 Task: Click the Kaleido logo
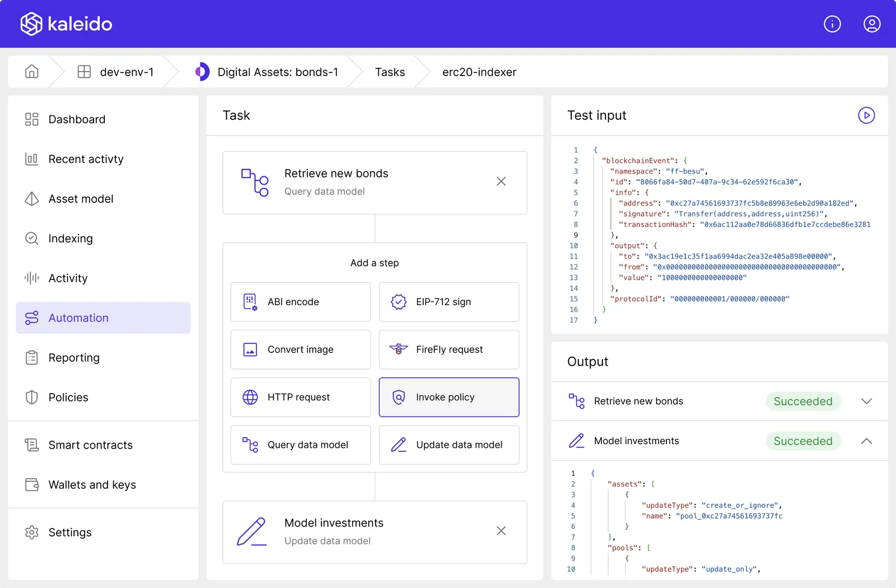[x=66, y=24]
